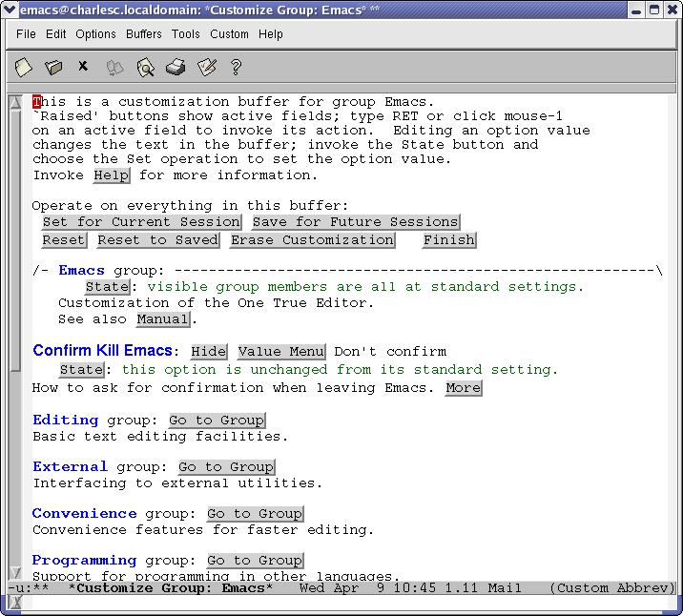Click the Erase Customization button
This screenshot has height=616, width=683.
pos(312,240)
